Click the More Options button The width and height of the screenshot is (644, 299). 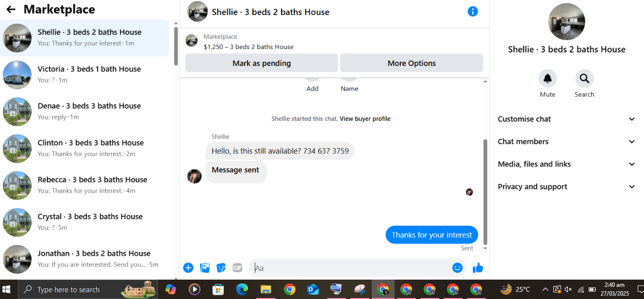click(x=412, y=63)
